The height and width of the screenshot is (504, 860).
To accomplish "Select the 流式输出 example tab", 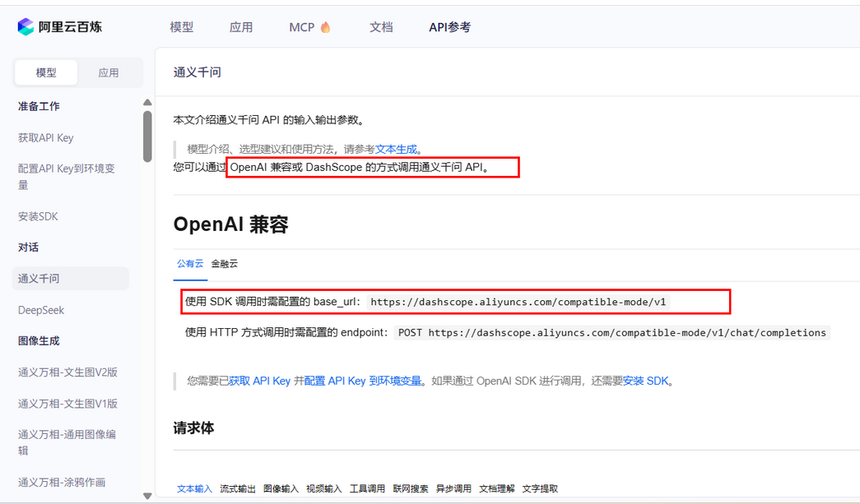I will (238, 488).
